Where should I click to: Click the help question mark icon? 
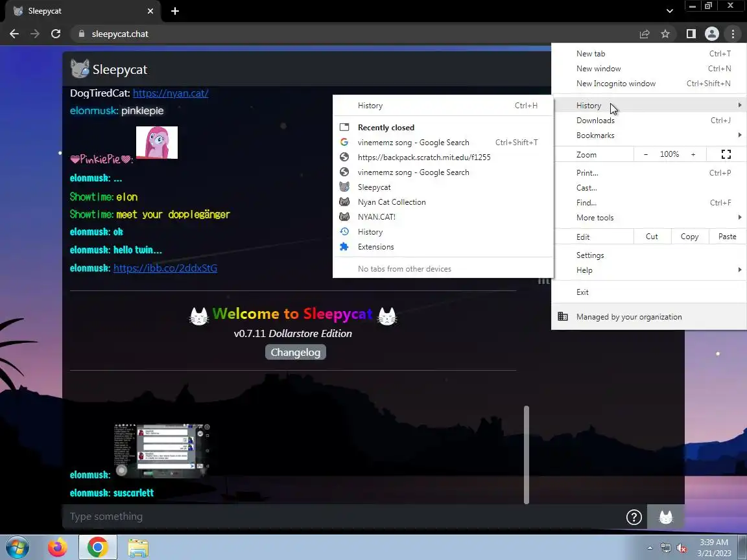(x=634, y=517)
